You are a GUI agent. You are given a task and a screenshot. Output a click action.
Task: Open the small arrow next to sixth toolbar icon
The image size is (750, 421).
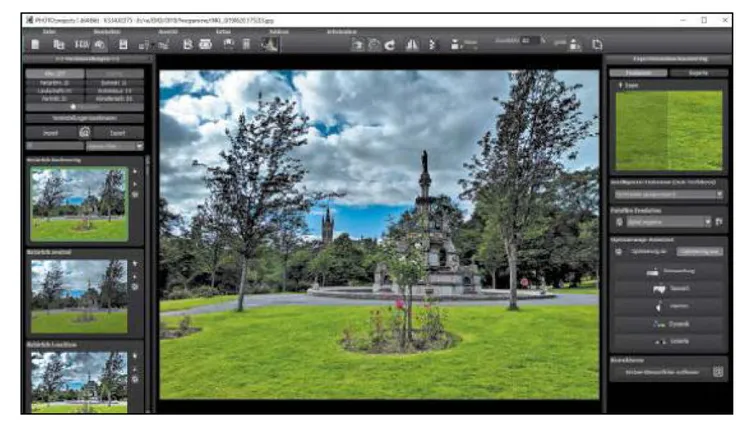point(152,46)
